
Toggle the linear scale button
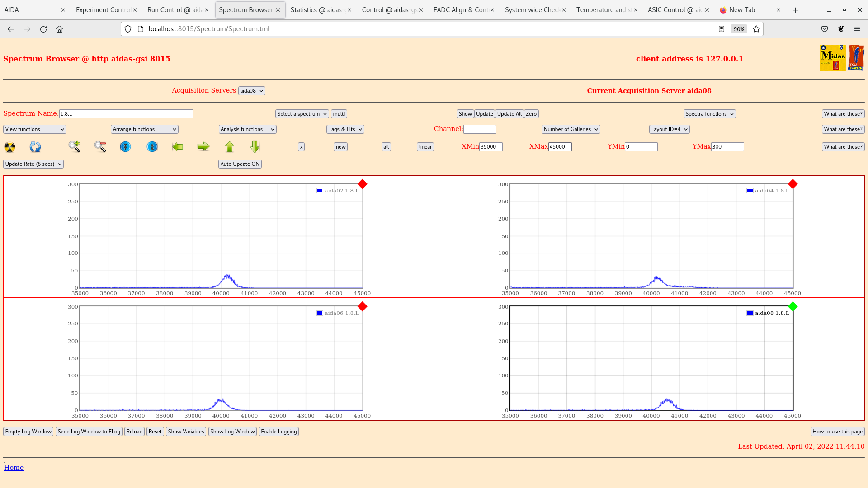point(425,147)
